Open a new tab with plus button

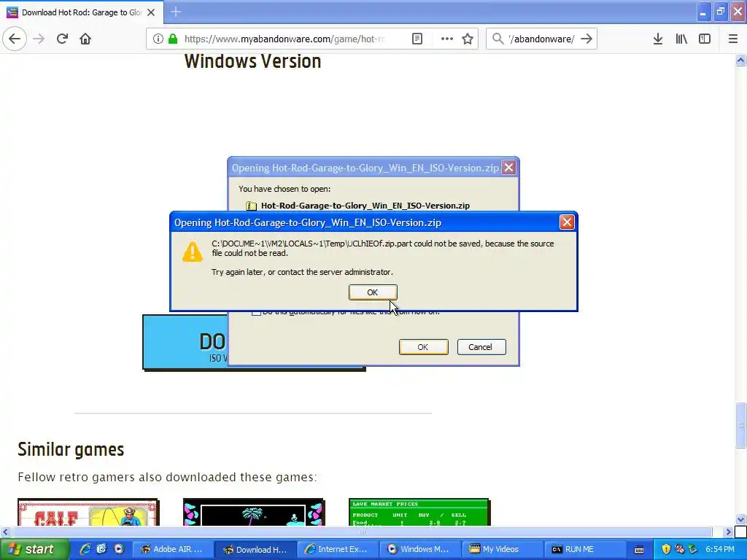tap(176, 12)
